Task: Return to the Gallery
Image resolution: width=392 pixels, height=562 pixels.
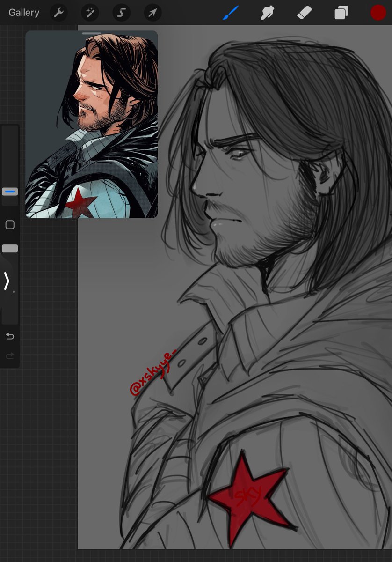Action: click(23, 12)
